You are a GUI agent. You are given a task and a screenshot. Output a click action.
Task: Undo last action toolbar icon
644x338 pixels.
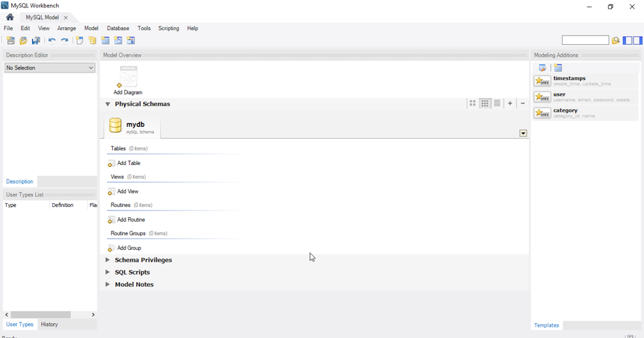coord(51,40)
